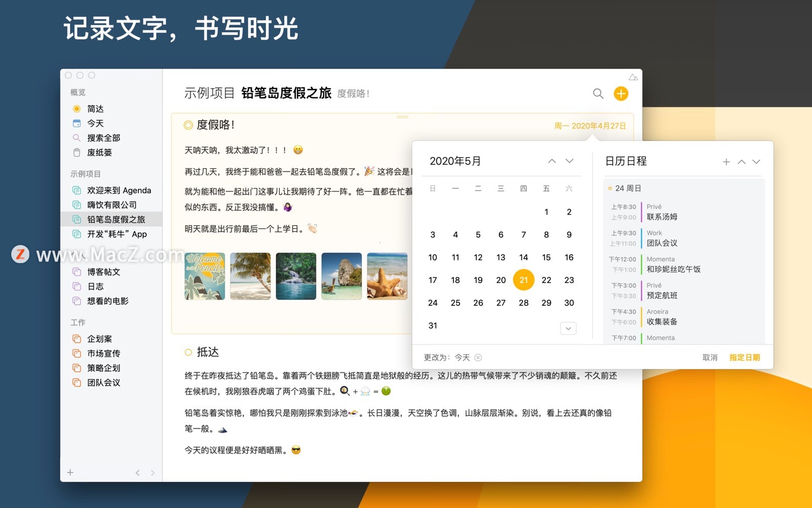Click the search magnifier icon in header
The width and height of the screenshot is (812, 508).
coord(598,94)
